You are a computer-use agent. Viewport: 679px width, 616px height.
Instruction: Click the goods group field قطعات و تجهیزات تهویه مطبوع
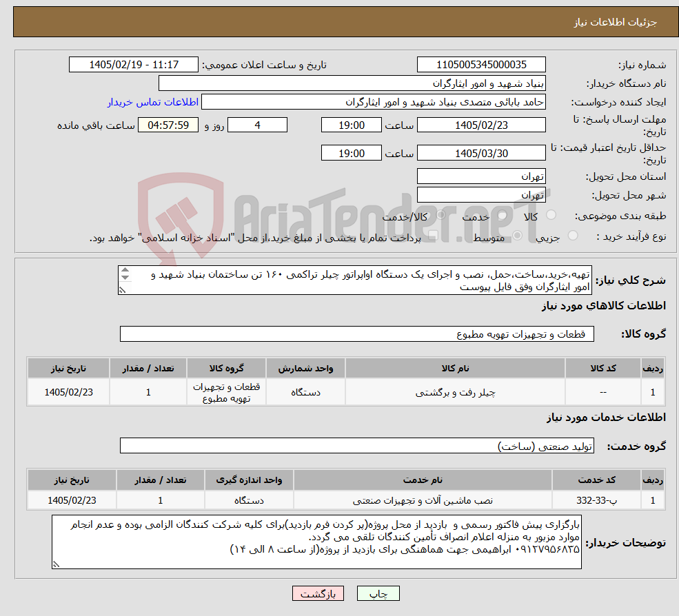tap(357, 333)
